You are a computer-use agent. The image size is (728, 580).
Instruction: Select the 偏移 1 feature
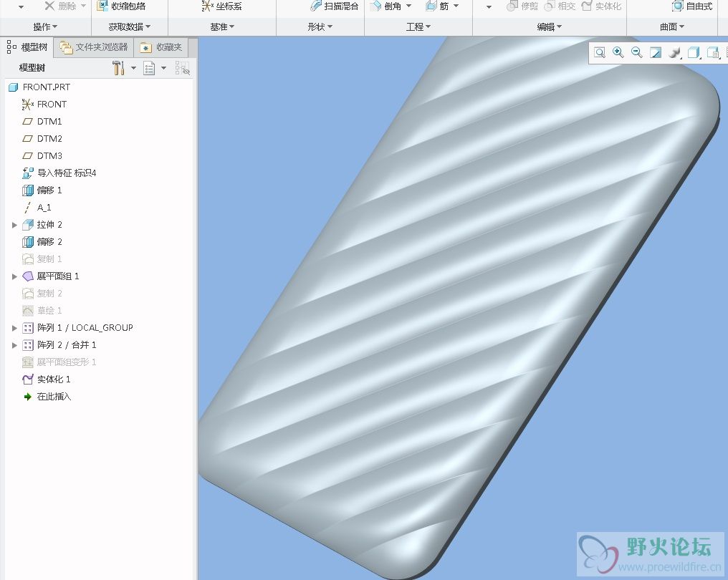point(42,190)
